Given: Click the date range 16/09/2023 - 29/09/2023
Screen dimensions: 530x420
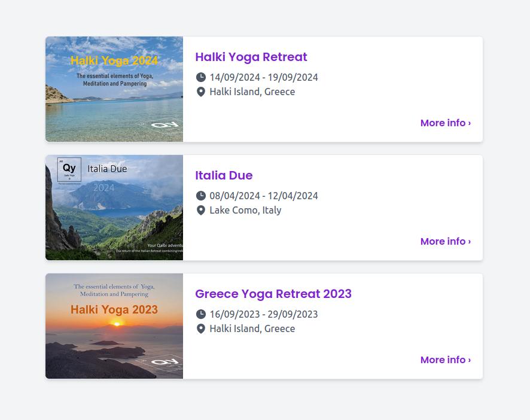Looking at the screenshot, I should point(264,314).
